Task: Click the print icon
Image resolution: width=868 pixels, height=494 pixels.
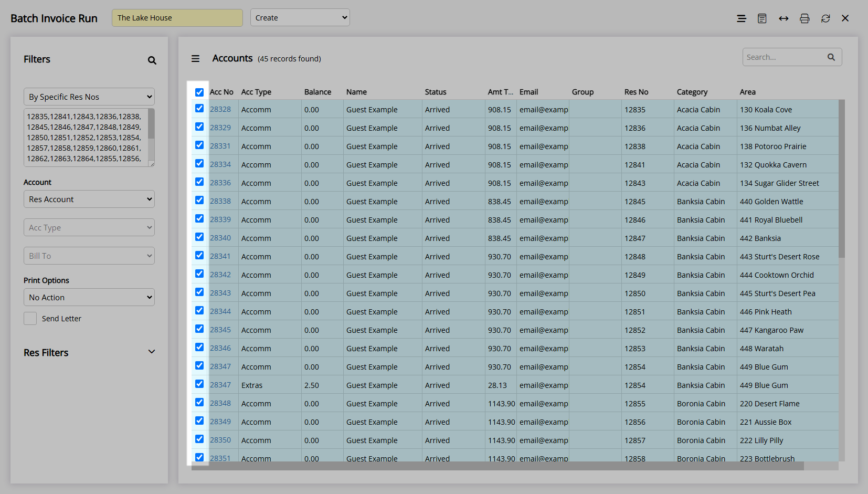Action: pyautogui.click(x=805, y=18)
